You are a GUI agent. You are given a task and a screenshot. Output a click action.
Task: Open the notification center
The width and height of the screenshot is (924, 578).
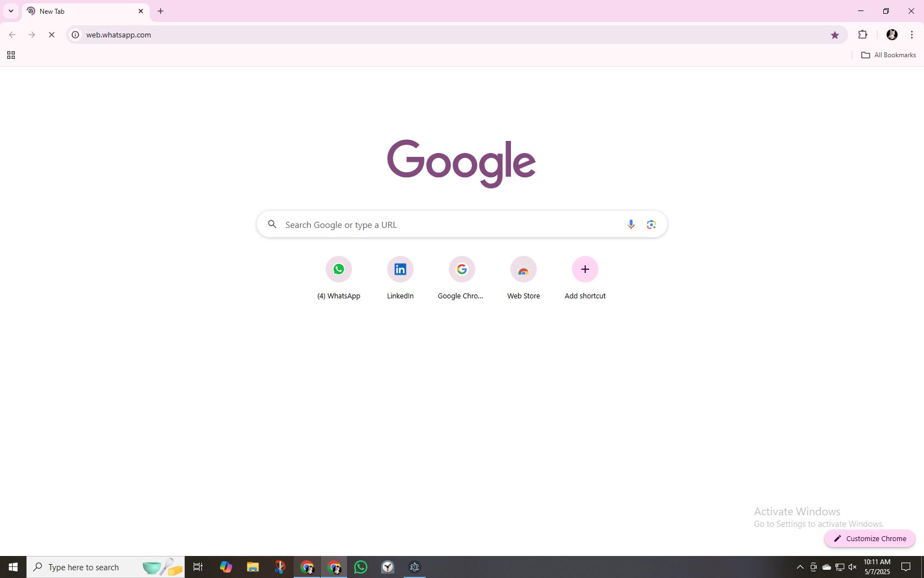pos(906,567)
